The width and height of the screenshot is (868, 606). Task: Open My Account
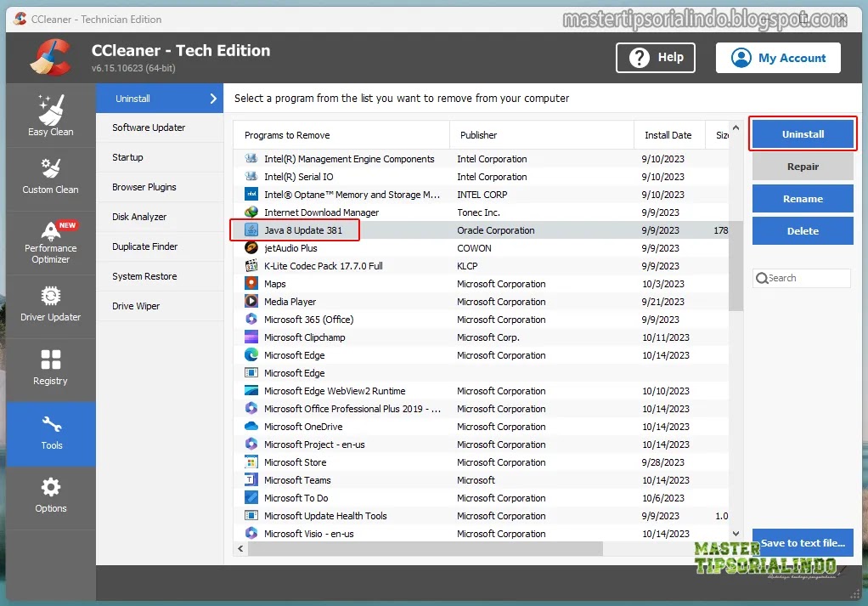point(778,58)
